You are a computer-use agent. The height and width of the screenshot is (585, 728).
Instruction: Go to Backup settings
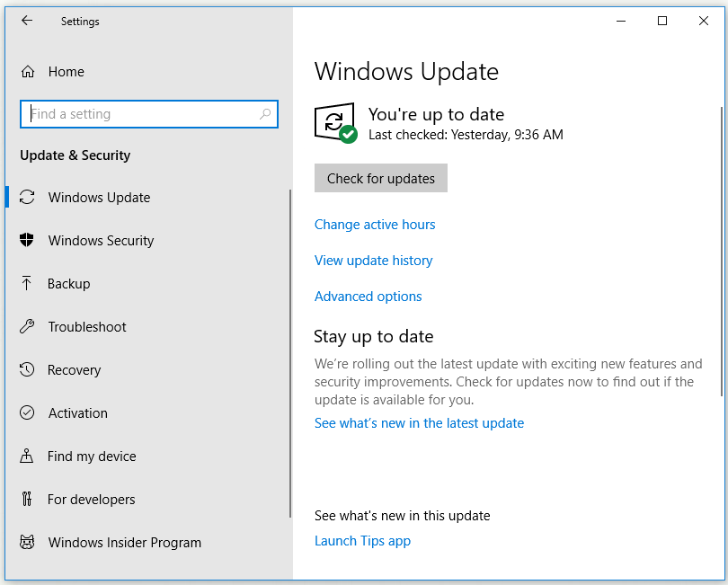[x=68, y=284]
